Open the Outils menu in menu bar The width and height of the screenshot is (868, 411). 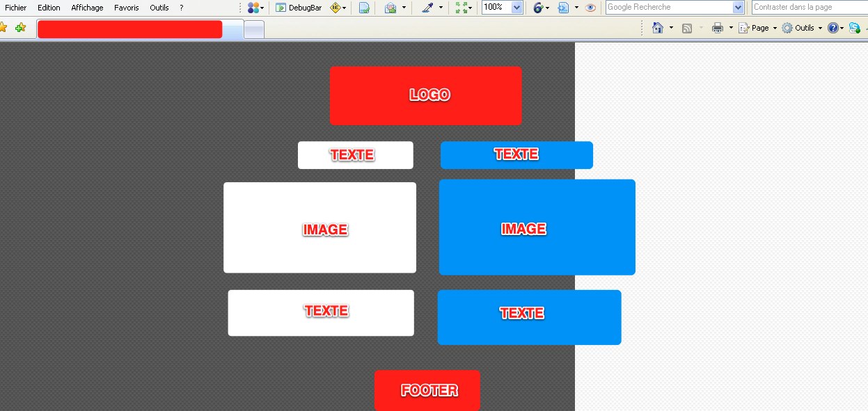(x=159, y=8)
